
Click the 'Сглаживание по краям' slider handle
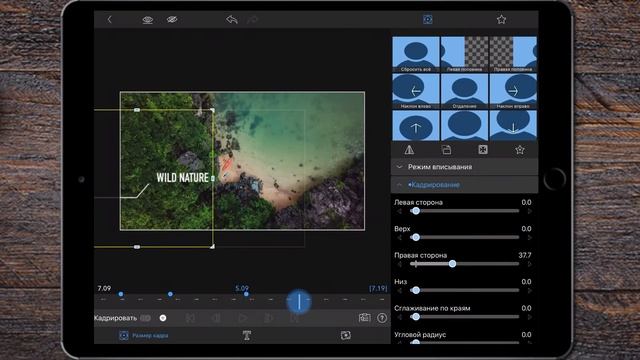416,317
